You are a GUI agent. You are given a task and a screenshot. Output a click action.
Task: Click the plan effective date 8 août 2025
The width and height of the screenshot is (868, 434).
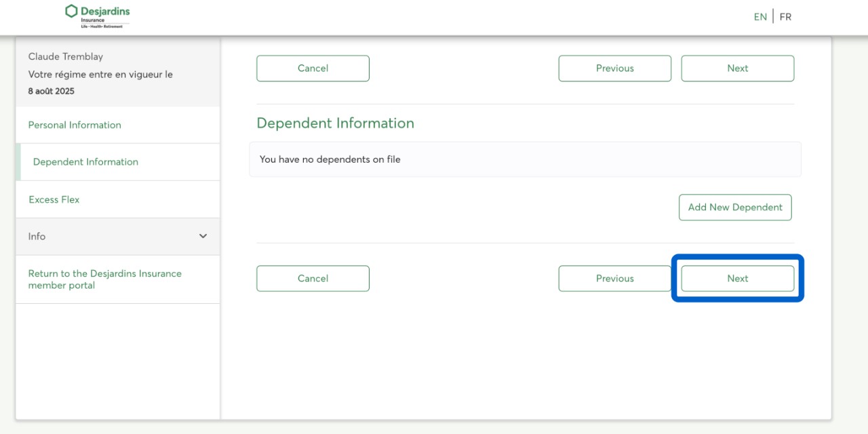(x=52, y=91)
